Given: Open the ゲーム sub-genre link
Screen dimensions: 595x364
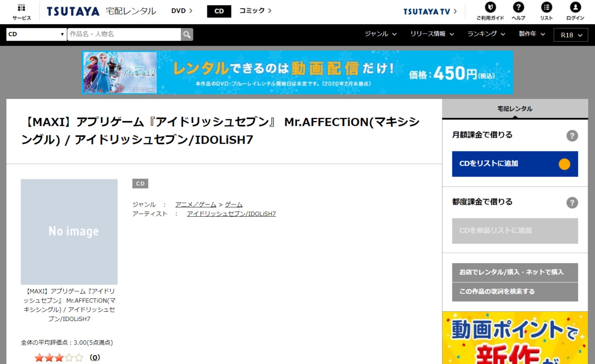Looking at the screenshot, I should [234, 204].
